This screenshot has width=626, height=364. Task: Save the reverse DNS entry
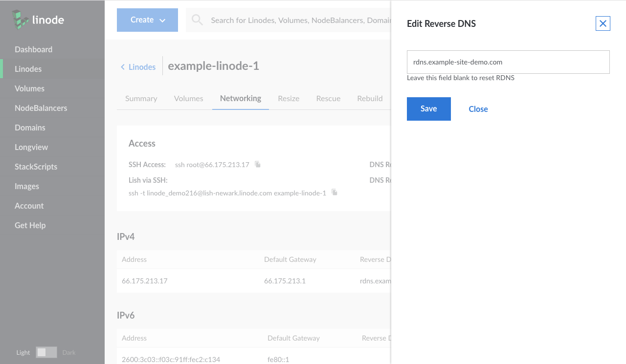click(428, 109)
